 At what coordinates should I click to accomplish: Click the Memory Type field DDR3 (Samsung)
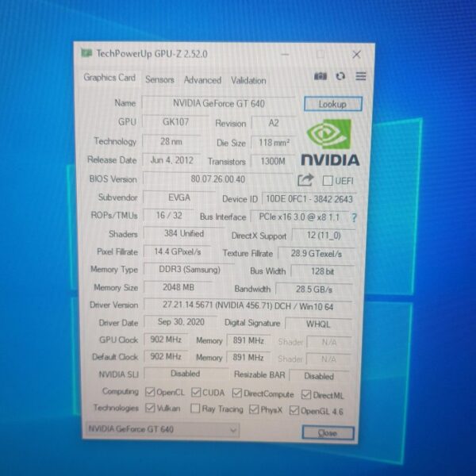point(190,270)
